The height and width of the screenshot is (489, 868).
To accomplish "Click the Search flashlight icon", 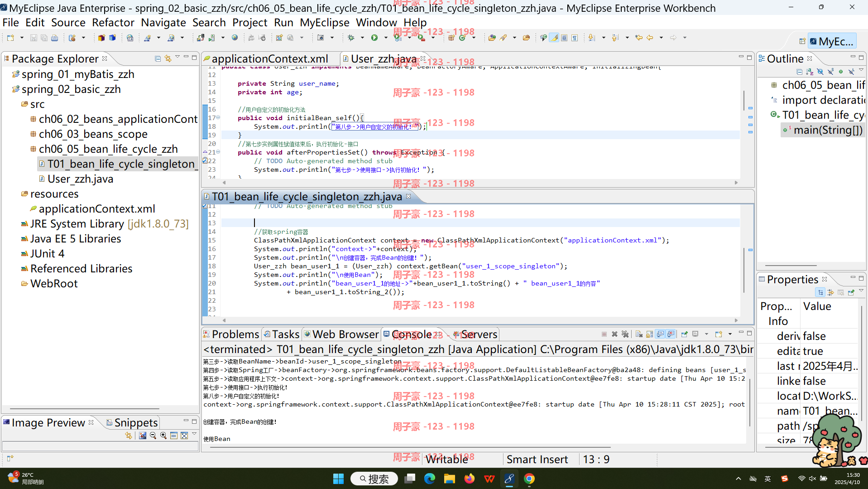I will coord(504,38).
